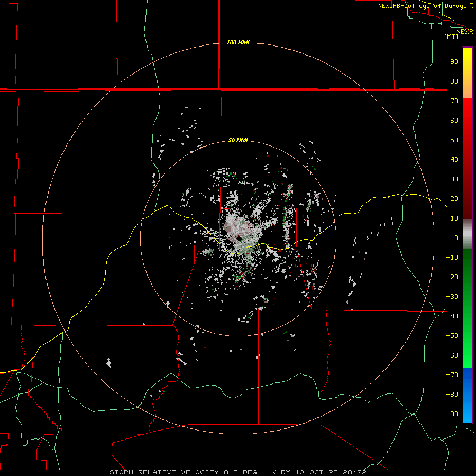Image resolution: width=476 pixels, height=476 pixels.
Task: Click the 40 value on velocity scale
Action: point(454,159)
